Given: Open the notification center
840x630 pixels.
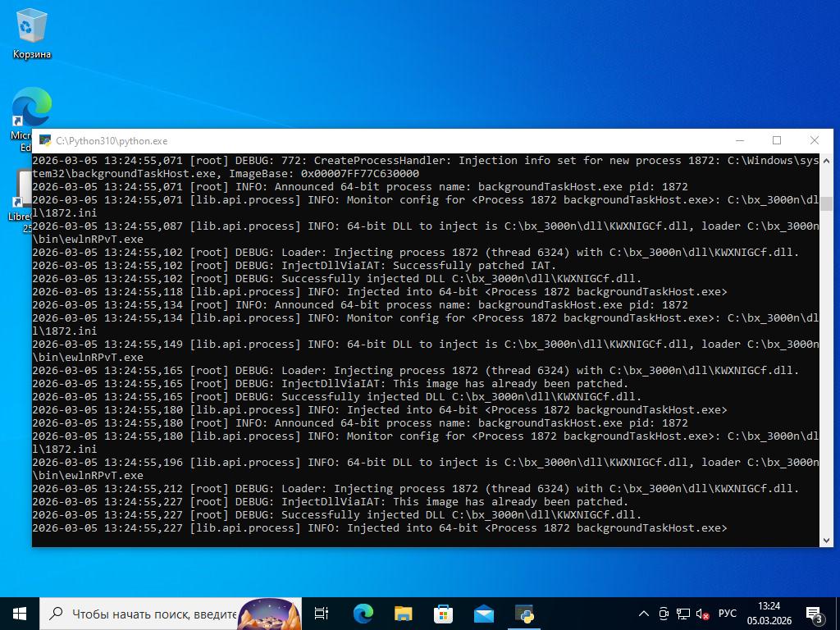Looking at the screenshot, I should [815, 613].
